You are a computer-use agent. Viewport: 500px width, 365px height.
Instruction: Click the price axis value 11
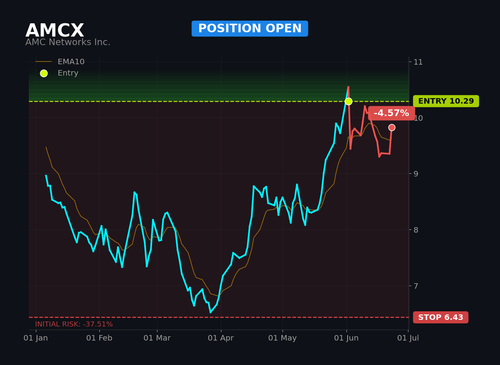[x=418, y=62]
